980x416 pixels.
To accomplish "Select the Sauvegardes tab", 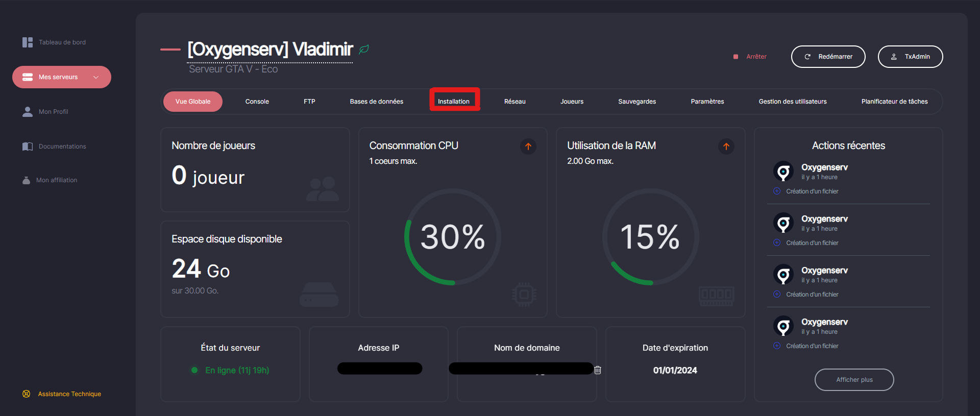I will [x=637, y=102].
